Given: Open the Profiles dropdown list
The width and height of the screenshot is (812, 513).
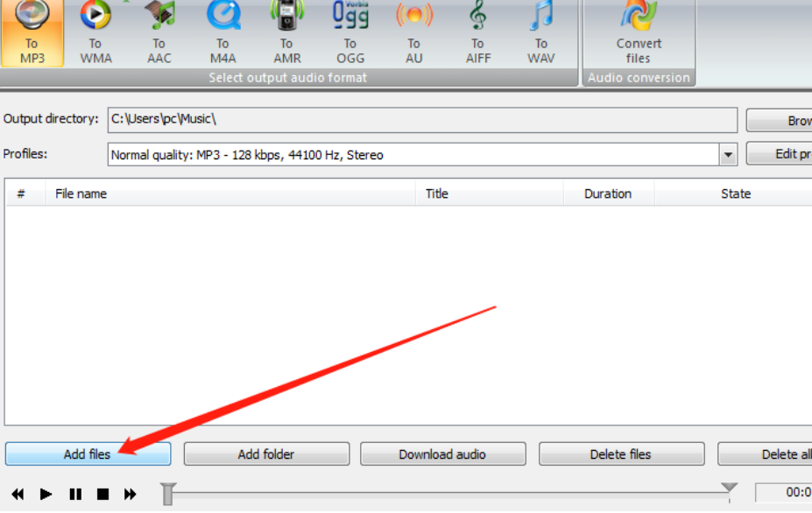Looking at the screenshot, I should (728, 155).
